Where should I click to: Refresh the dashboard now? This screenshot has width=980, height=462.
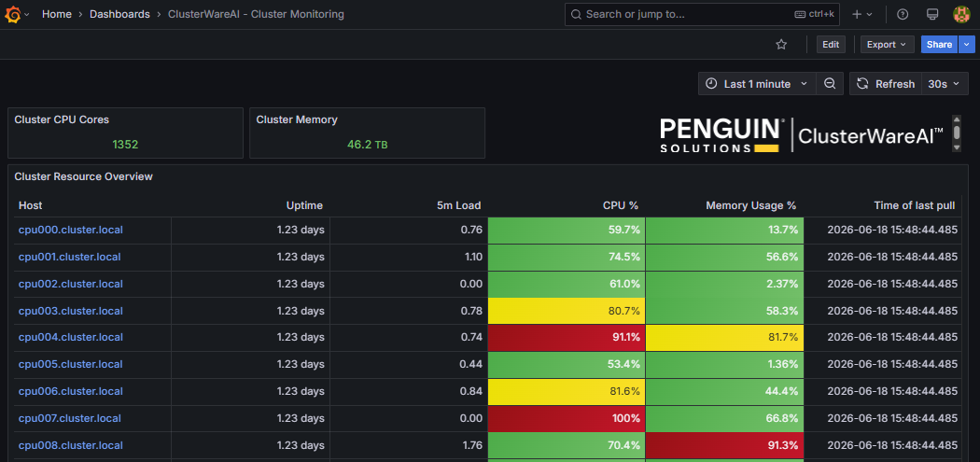click(x=886, y=84)
